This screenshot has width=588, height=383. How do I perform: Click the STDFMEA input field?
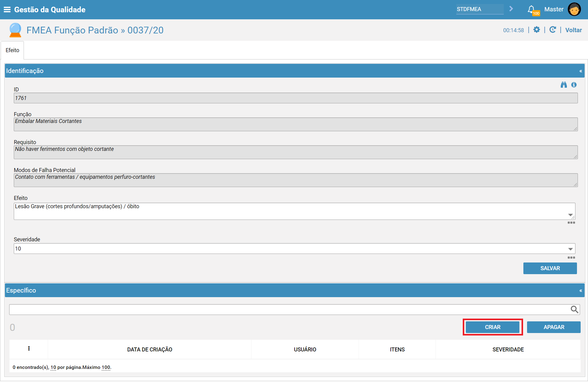[x=480, y=9]
